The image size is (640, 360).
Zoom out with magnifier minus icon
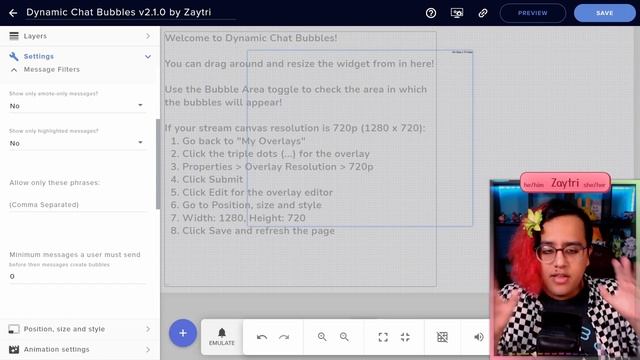coord(344,337)
